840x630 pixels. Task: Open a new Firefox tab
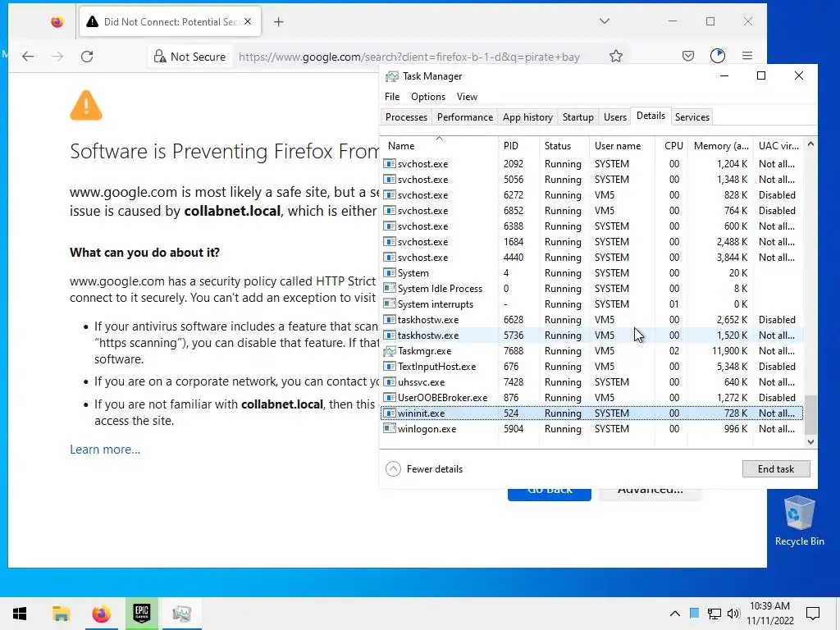pyautogui.click(x=279, y=22)
